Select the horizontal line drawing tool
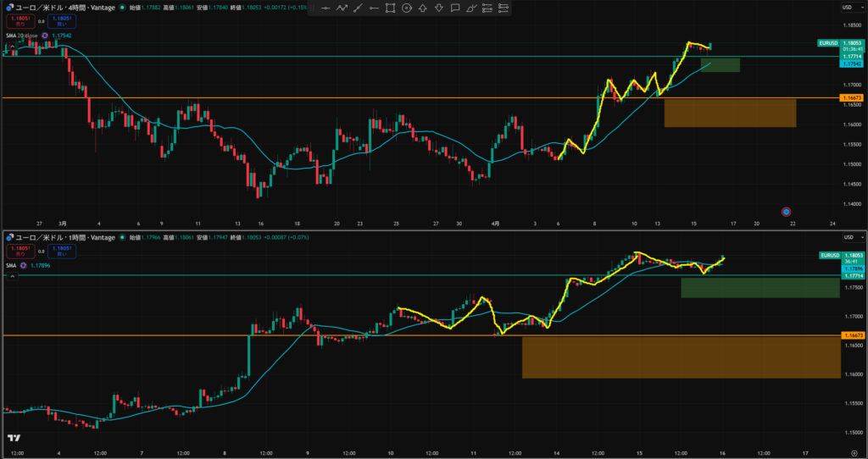This screenshot has width=868, height=459. 325,8
